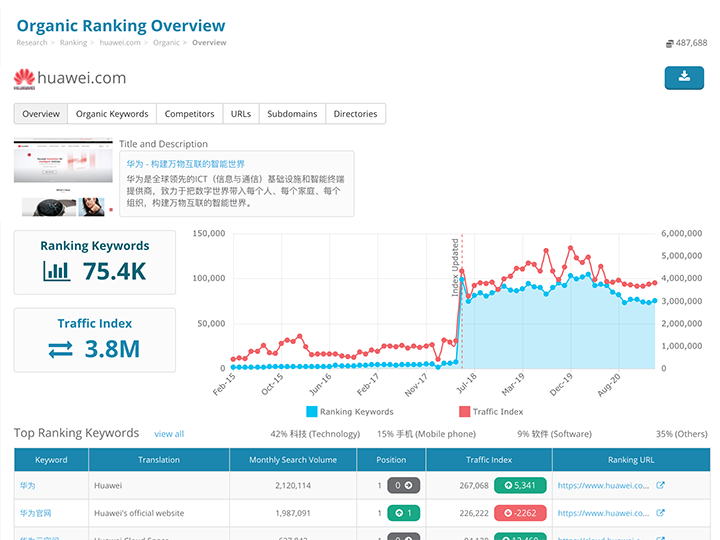Click the credits counter icon showing 487,688
The width and height of the screenshot is (720, 540).
pyautogui.click(x=669, y=44)
